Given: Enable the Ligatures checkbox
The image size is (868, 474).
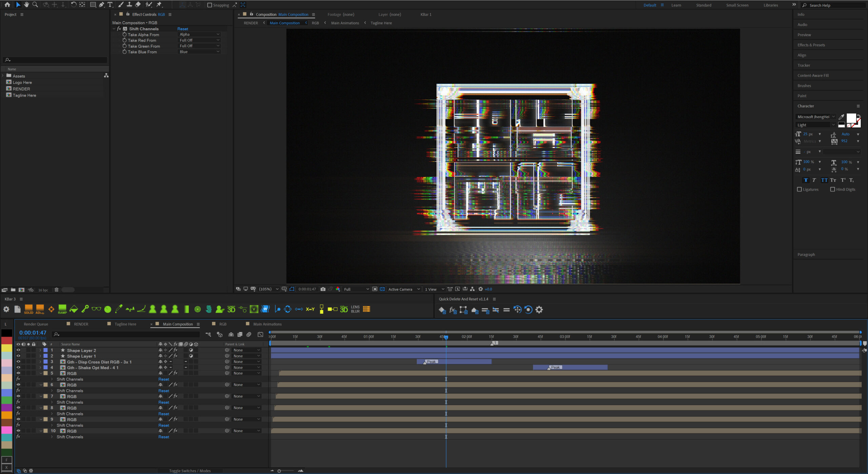Looking at the screenshot, I should point(799,190).
